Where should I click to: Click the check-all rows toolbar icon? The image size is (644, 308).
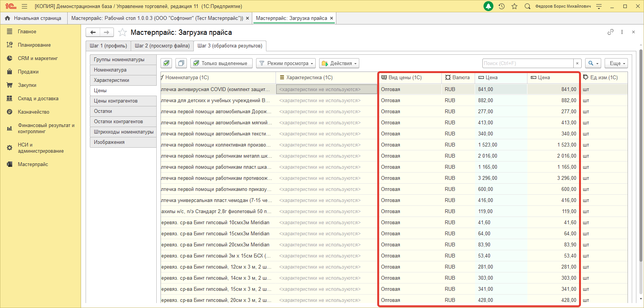pyautogui.click(x=166, y=63)
